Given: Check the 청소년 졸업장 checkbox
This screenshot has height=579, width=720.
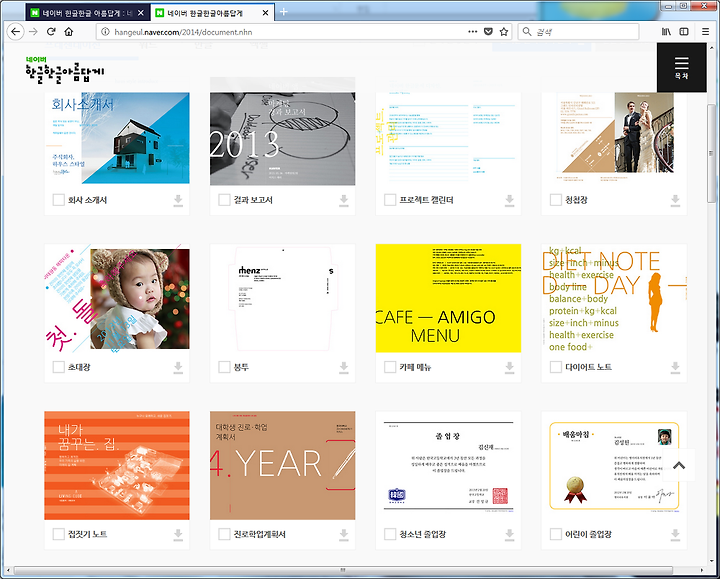Looking at the screenshot, I should [390, 534].
